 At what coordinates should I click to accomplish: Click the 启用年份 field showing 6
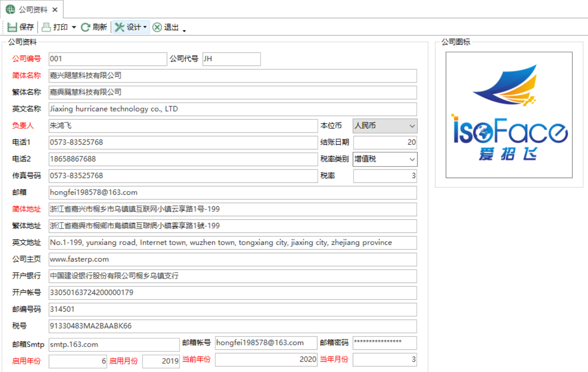click(x=78, y=361)
